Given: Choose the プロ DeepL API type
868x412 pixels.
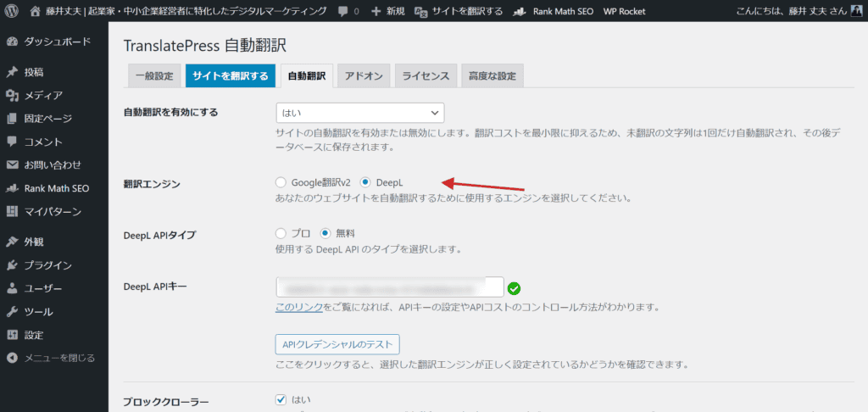Looking at the screenshot, I should [281, 233].
